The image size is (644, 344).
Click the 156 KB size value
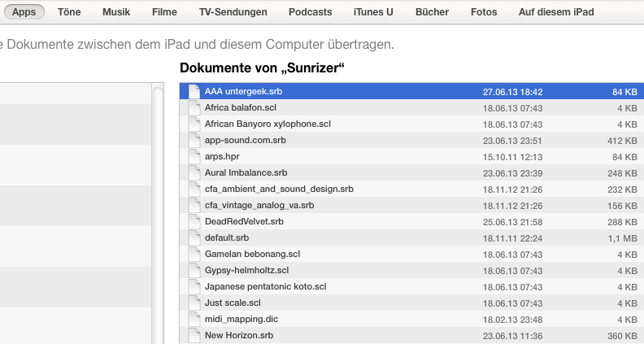tap(622, 206)
